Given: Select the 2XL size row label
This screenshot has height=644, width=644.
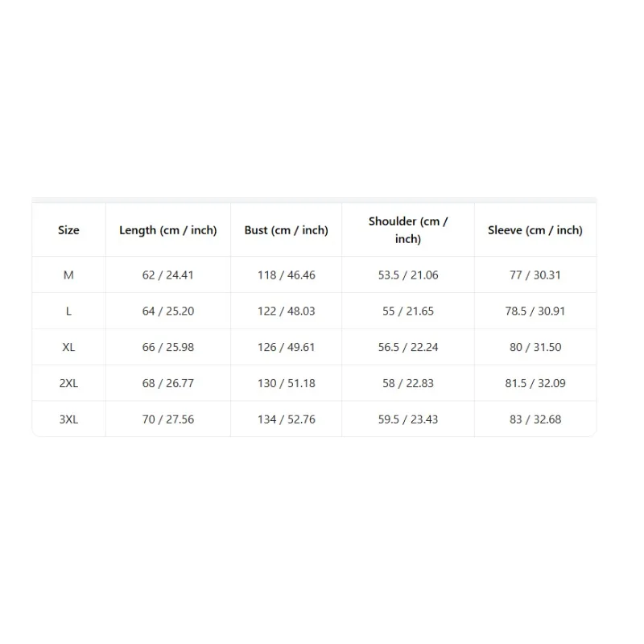Looking at the screenshot, I should (x=68, y=384).
